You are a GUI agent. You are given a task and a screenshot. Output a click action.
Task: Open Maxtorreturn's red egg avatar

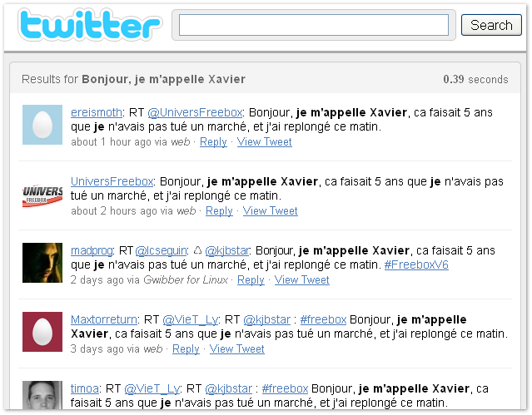42,332
